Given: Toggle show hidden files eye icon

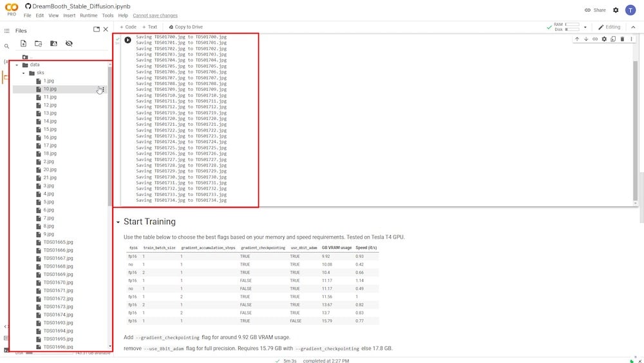Looking at the screenshot, I should click(69, 44).
